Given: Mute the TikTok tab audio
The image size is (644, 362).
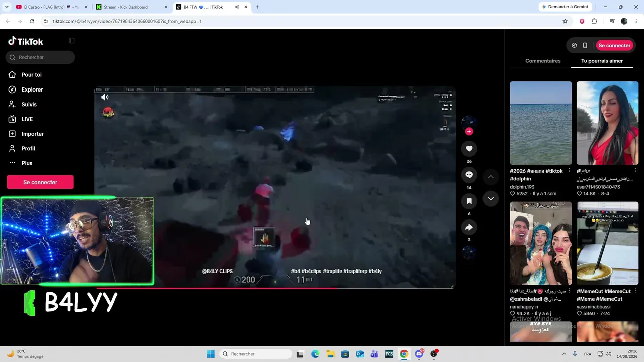Looking at the screenshot, I should [x=237, y=7].
